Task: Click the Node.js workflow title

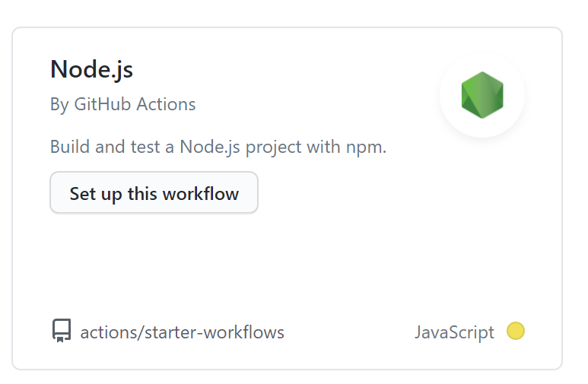Action: click(92, 70)
